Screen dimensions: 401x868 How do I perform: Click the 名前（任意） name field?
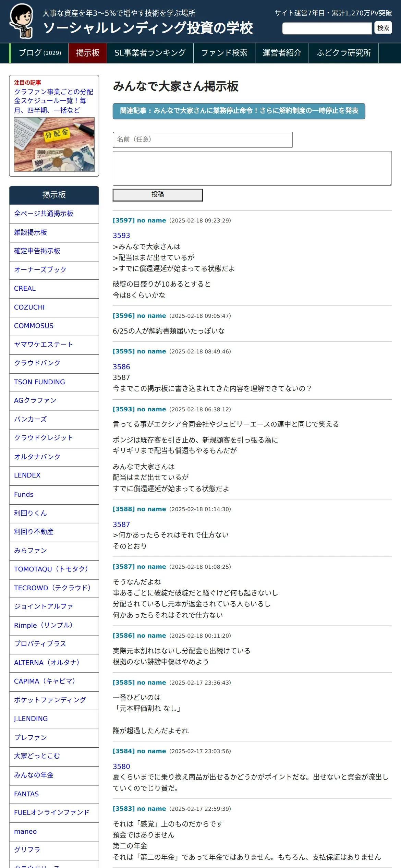(x=203, y=140)
